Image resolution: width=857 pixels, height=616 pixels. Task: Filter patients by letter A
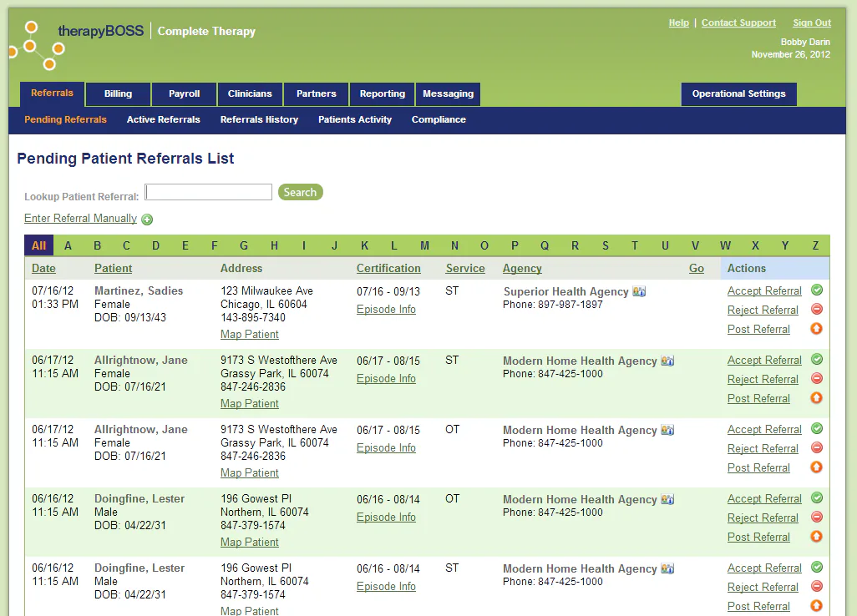(68, 245)
